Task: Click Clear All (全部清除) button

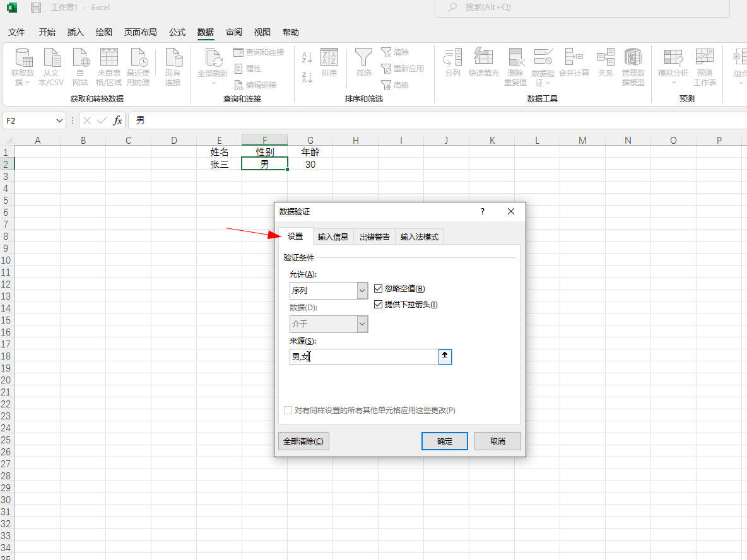Action: pos(303,441)
